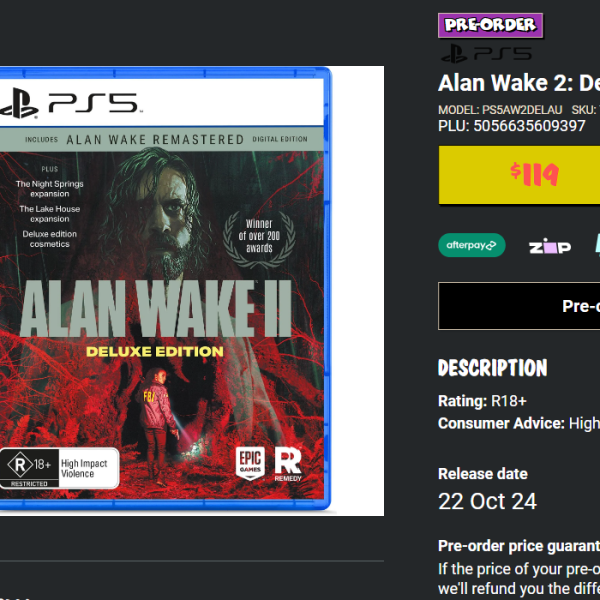Click the PS5 logo on the game box
Viewport: 600px width, 600px height.
69,103
